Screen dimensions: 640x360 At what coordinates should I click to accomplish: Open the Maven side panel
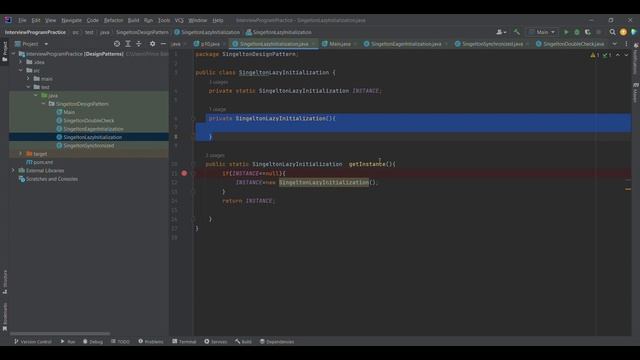636,93
